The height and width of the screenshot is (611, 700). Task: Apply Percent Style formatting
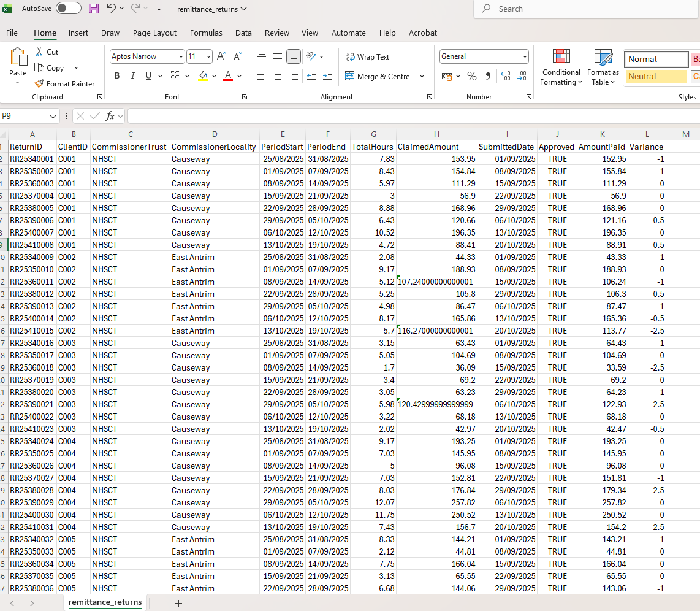pos(471,76)
